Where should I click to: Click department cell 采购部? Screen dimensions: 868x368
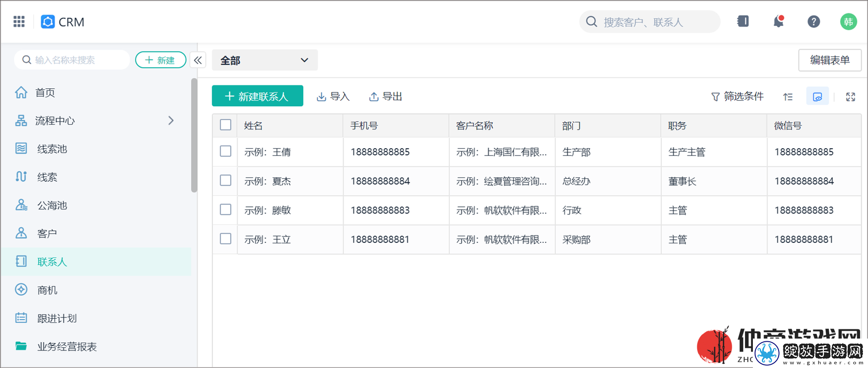pos(608,239)
